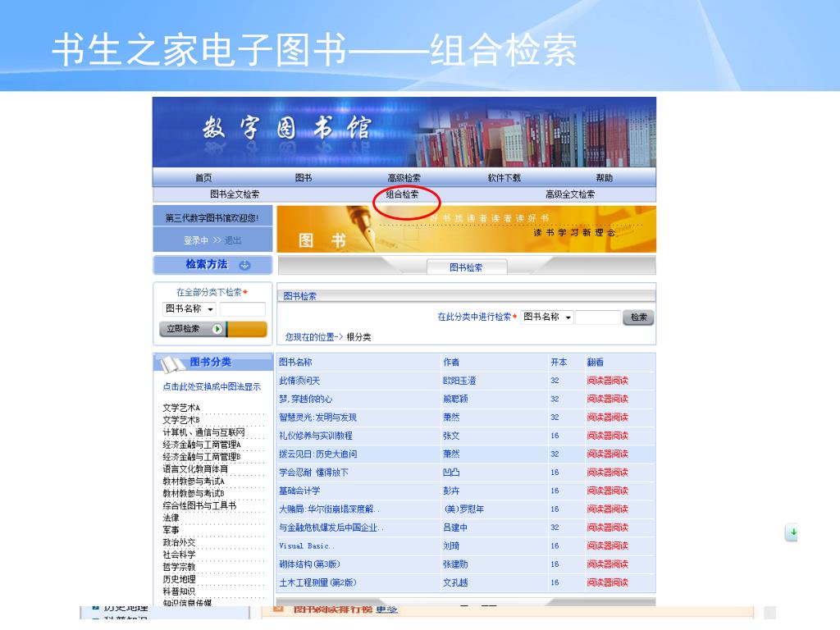Select category 军事
Viewport: 840px width, 630px height.
171,530
